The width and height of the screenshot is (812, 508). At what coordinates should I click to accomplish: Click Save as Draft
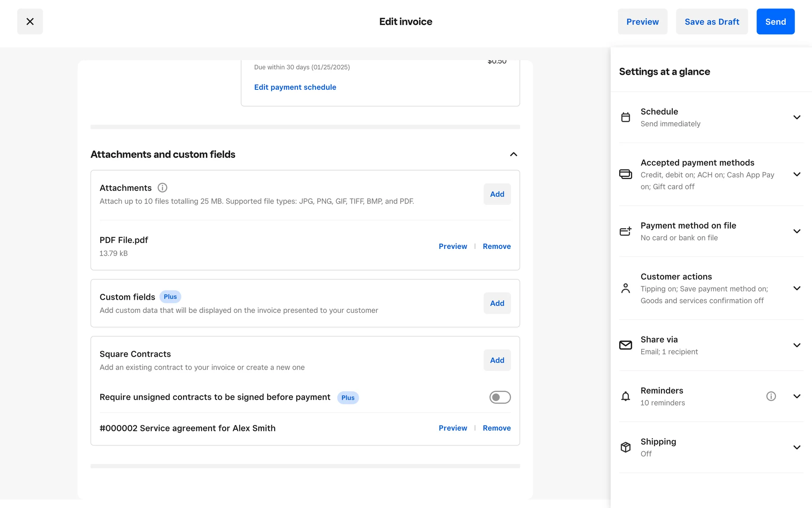click(712, 22)
